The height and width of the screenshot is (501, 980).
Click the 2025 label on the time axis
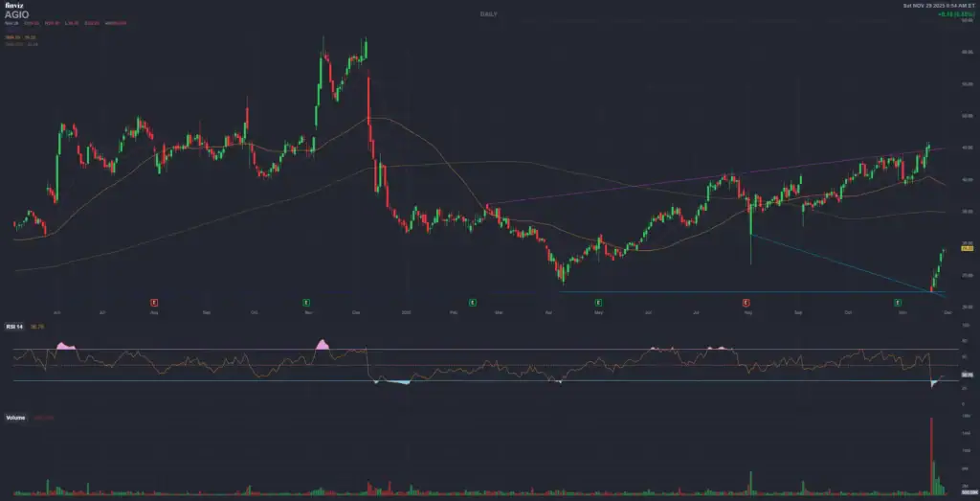coord(406,312)
